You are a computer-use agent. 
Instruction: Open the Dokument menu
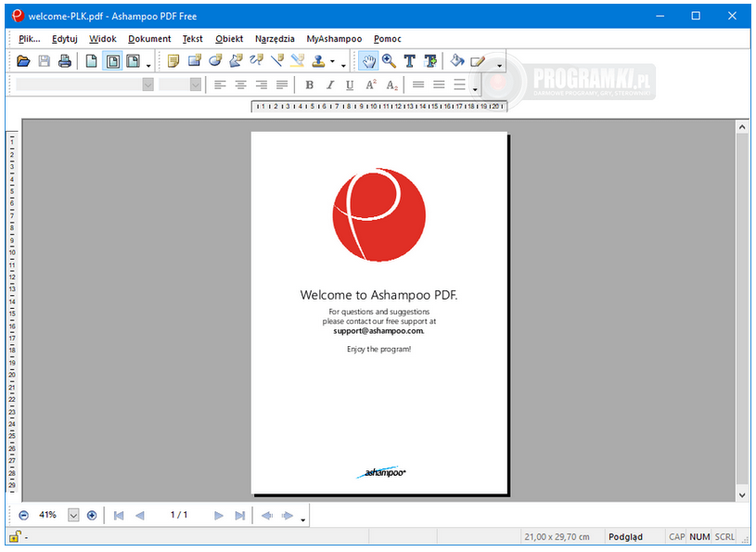click(149, 39)
